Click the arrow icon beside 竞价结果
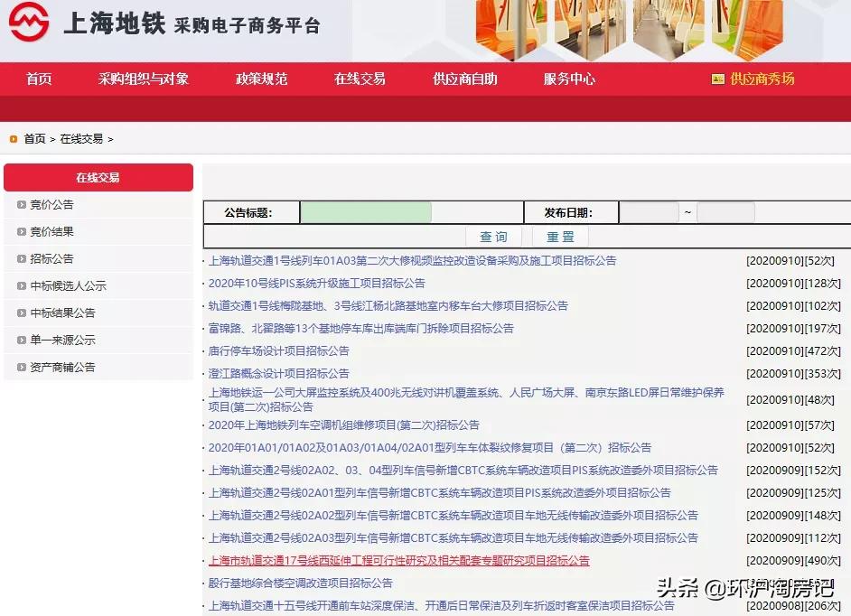The width and height of the screenshot is (851, 616). coord(20,232)
